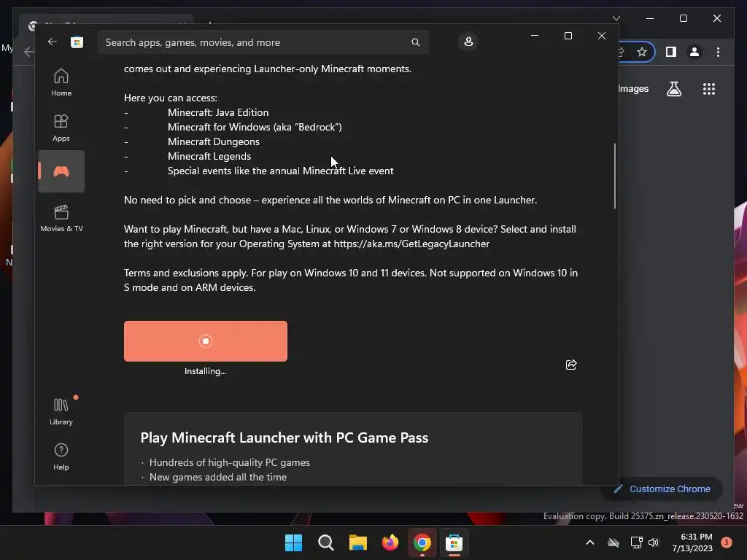This screenshot has height=560, width=747.
Task: Click the share icon
Action: (x=570, y=365)
